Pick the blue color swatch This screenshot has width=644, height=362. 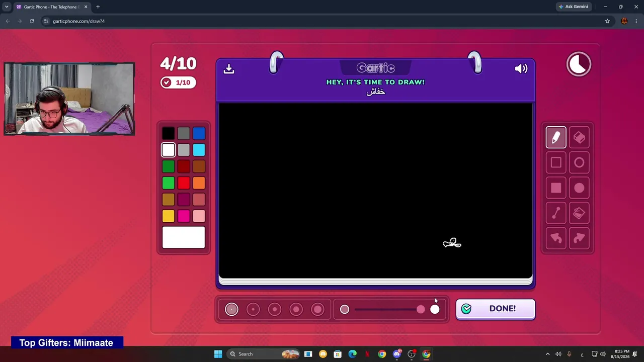pos(199,133)
